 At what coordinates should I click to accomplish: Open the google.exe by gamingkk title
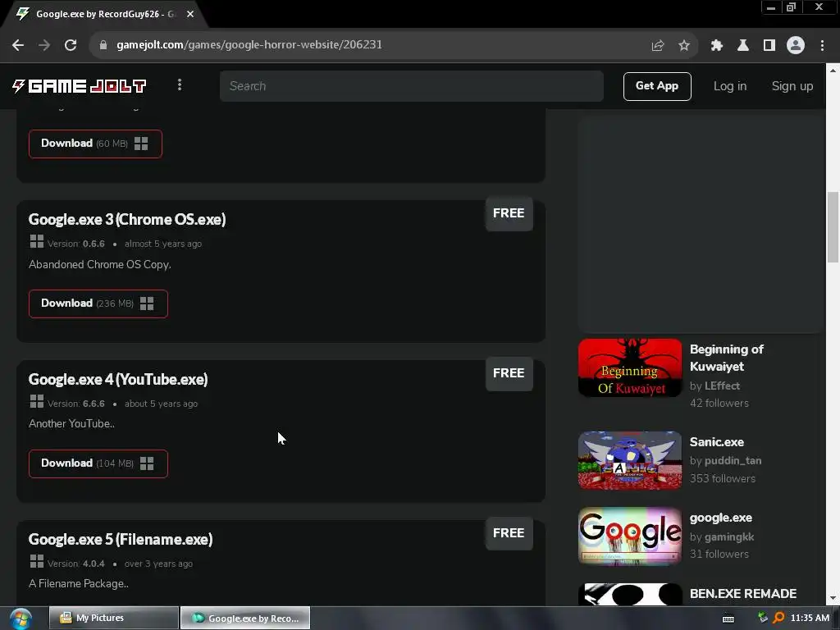click(x=721, y=518)
